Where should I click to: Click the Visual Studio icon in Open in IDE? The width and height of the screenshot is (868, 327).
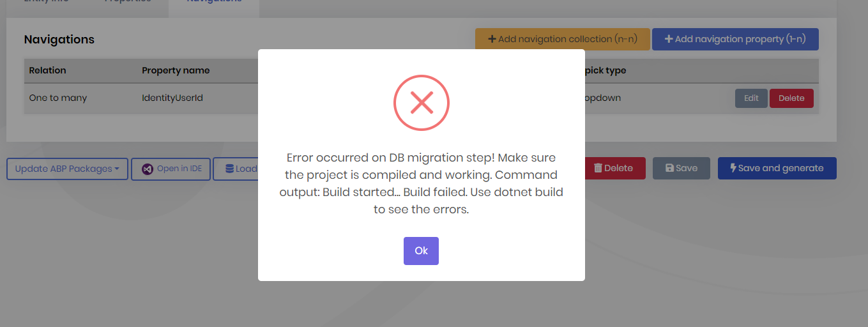pos(148,169)
